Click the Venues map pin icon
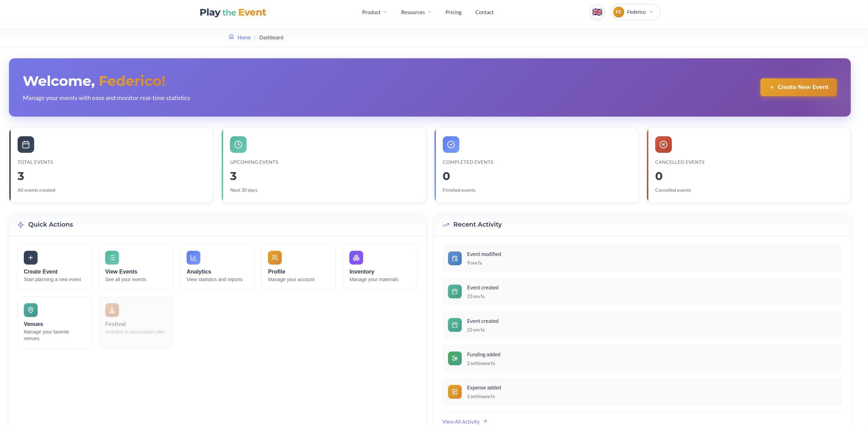868x426 pixels. [x=31, y=310]
